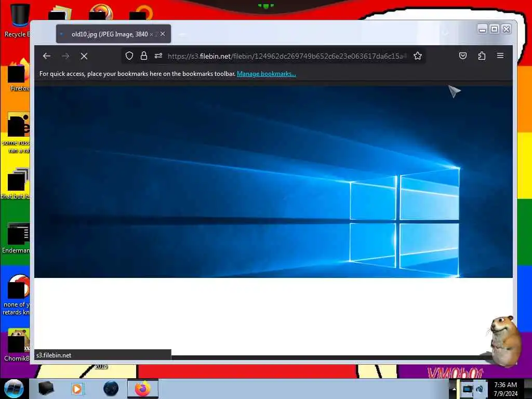Open the 'none of y' desktop icon
Image resolution: width=532 pixels, height=399 pixels.
(17, 295)
